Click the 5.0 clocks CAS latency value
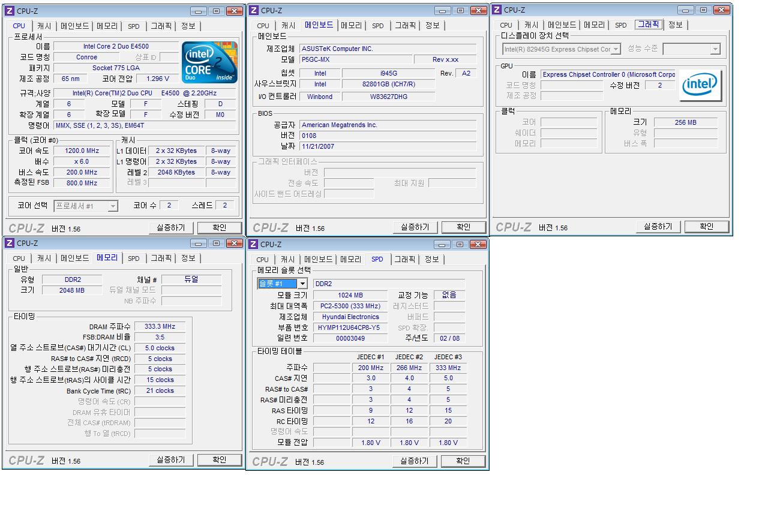783x532 pixels. point(160,348)
